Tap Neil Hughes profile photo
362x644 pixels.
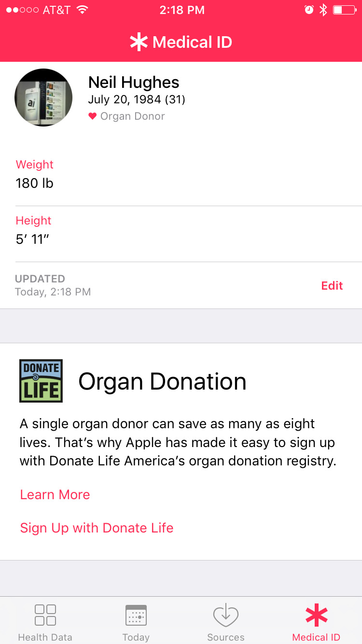44,98
